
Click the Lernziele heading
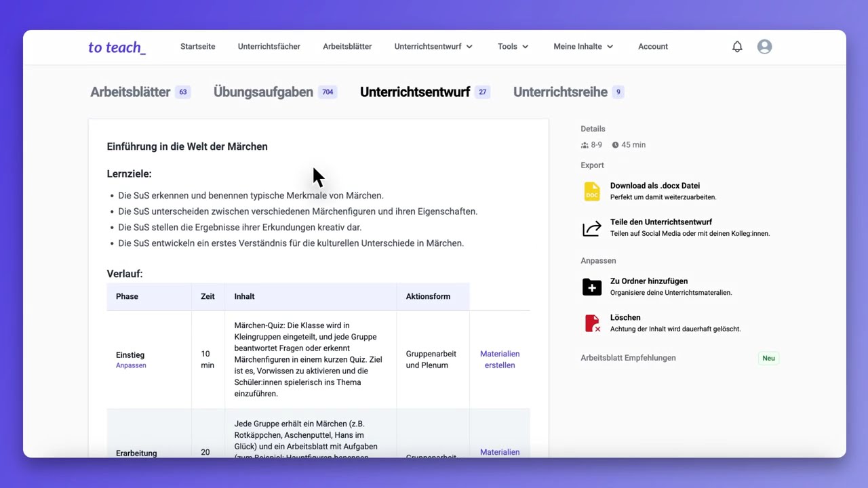129,174
